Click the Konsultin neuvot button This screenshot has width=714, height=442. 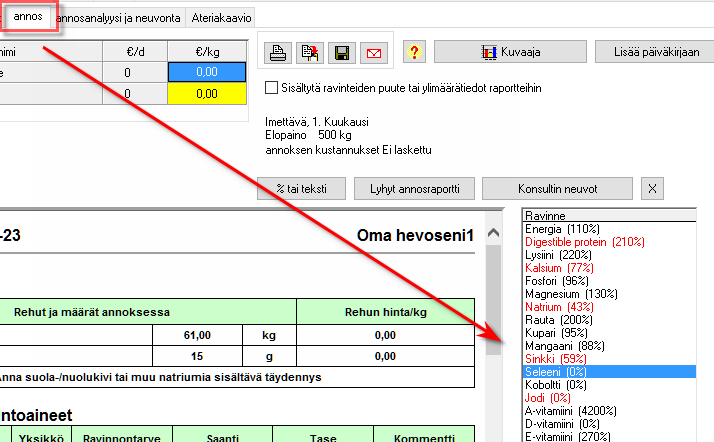[558, 188]
